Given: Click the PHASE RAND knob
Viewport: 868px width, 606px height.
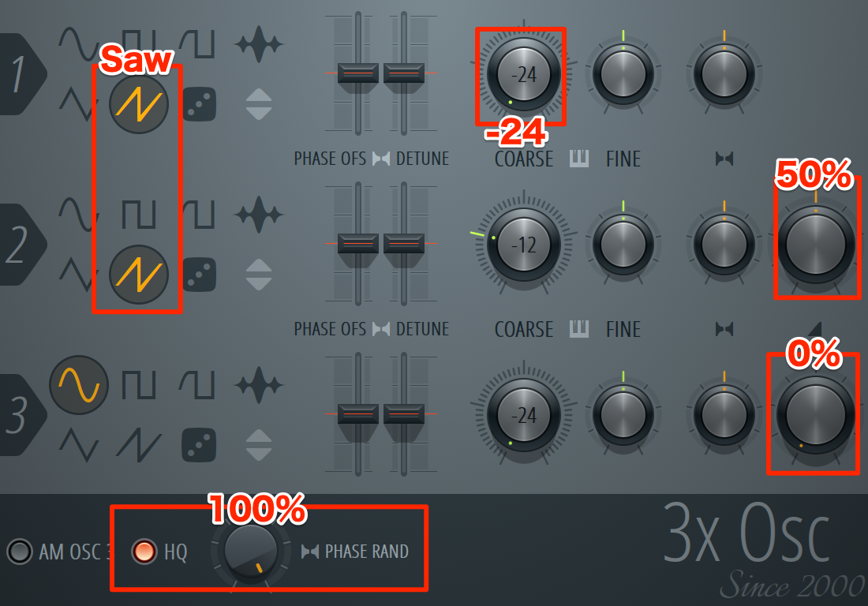Looking at the screenshot, I should click(x=251, y=552).
